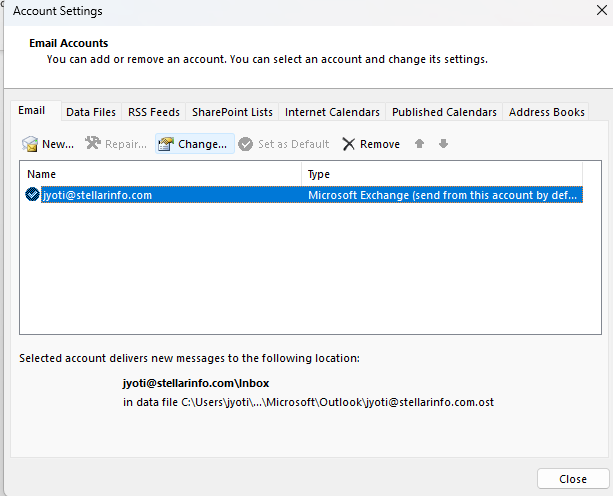
Task: Click the New account icon
Action: tap(30, 144)
